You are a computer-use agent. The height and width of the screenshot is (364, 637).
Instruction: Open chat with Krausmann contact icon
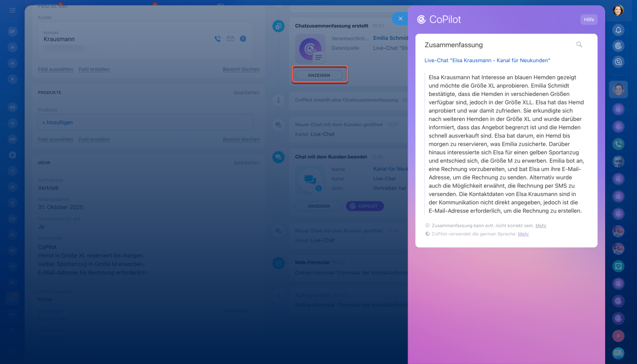coord(243,38)
